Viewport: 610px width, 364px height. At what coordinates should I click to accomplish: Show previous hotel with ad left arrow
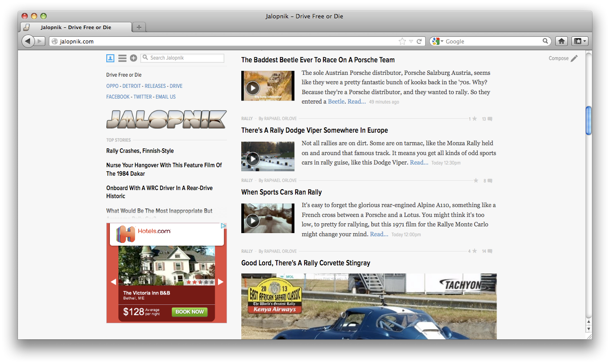pos(113,282)
